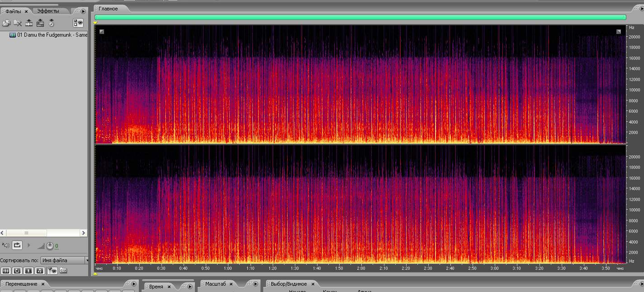Select the Масштаб panel tab
Viewport: 644px width, 292px height.
(215, 284)
